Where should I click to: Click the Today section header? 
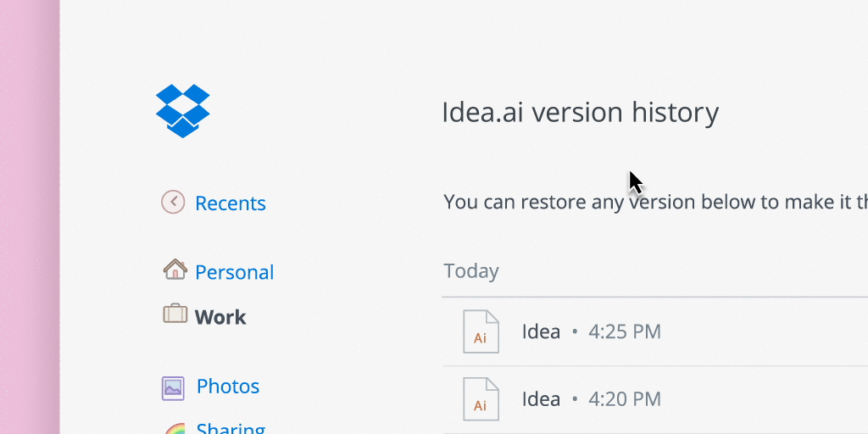[471, 271]
